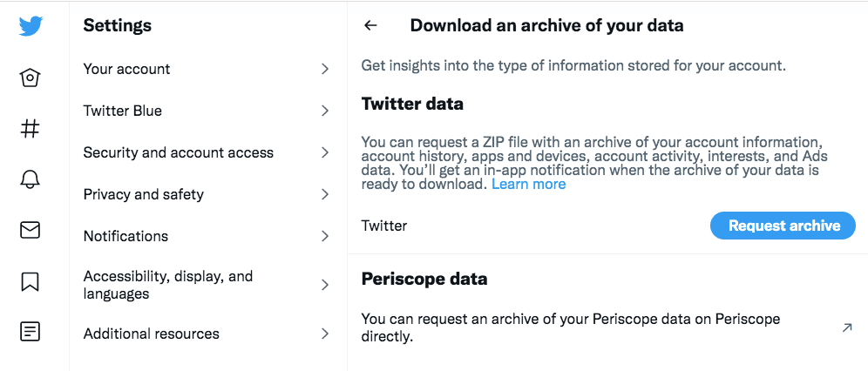Open Explore using the hashtag icon

[x=30, y=129]
